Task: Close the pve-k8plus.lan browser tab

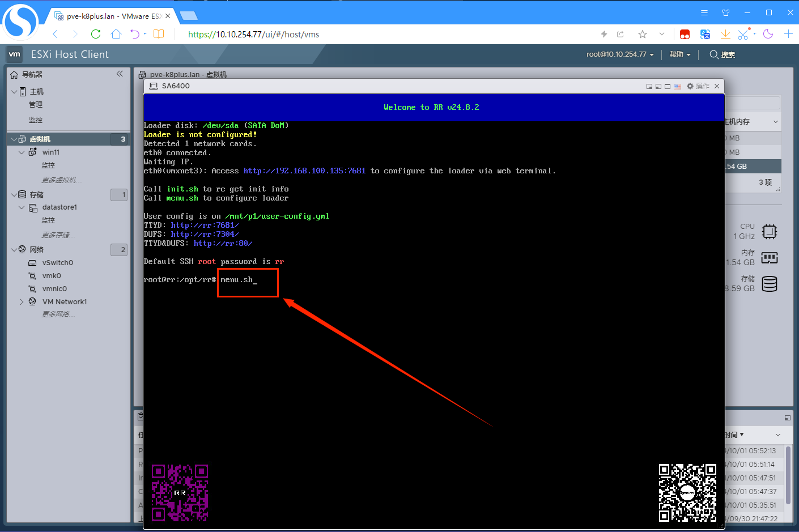Action: (x=168, y=16)
